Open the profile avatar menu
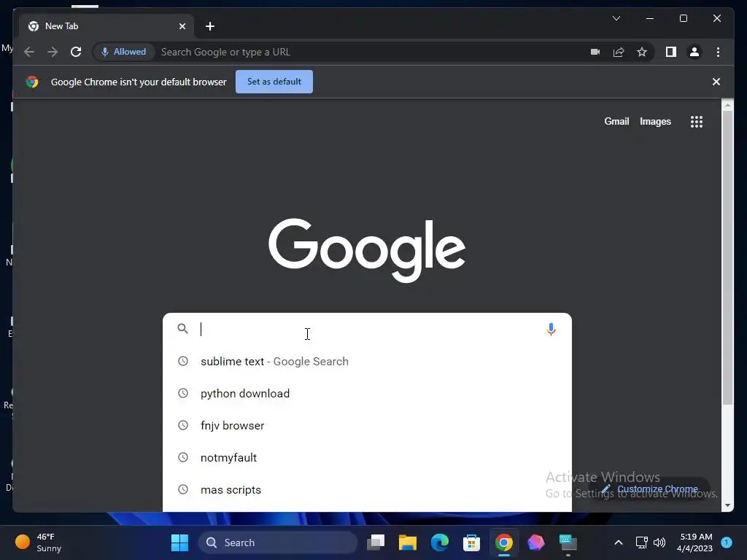 pyautogui.click(x=694, y=52)
